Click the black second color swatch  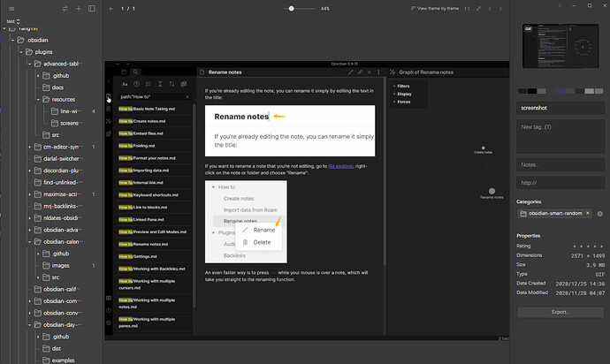(x=532, y=91)
